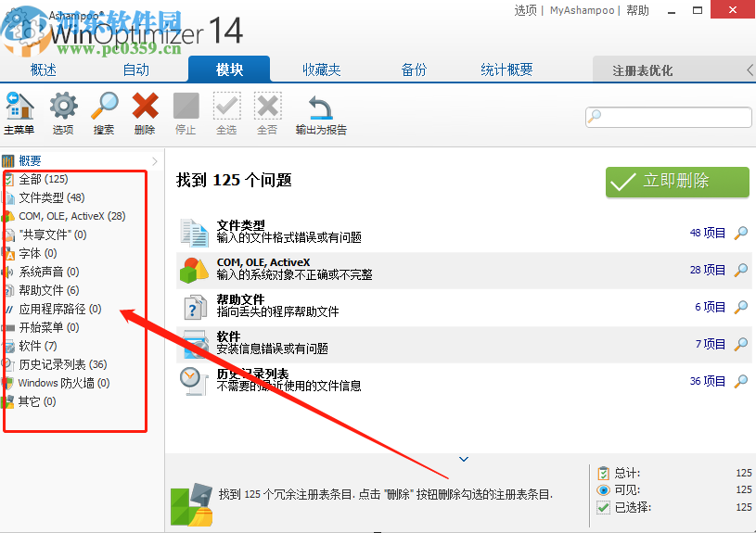This screenshot has height=533, width=756.
Task: Toggle the 已选择 checkmark box
Action: point(603,507)
